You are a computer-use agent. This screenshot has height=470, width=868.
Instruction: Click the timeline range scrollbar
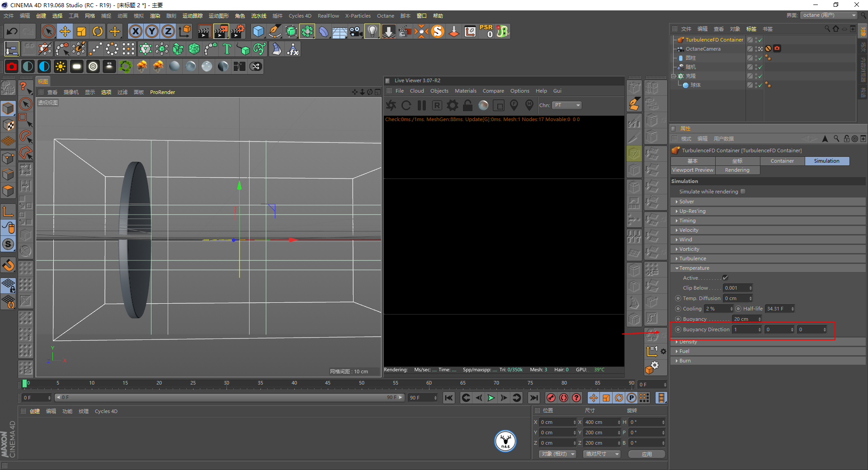click(229, 398)
